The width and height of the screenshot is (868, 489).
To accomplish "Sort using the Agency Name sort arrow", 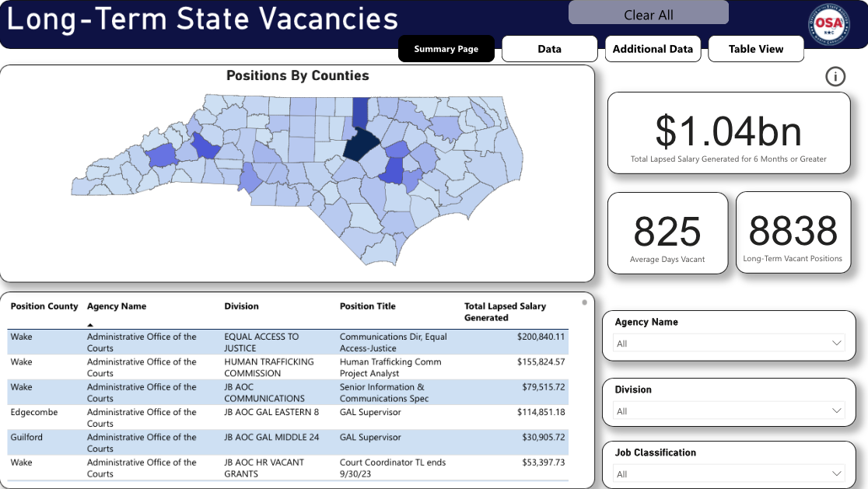I will pyautogui.click(x=90, y=325).
